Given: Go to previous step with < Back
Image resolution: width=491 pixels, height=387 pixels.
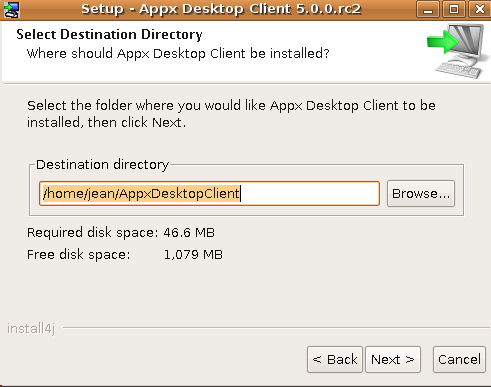Looking at the screenshot, I should (x=335, y=359).
